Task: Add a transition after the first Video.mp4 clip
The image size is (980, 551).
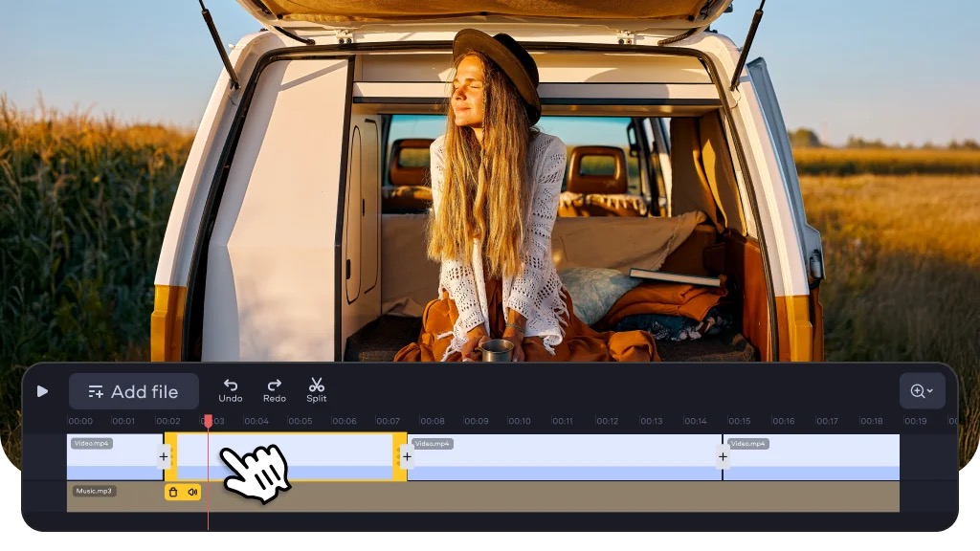Action: click(x=164, y=456)
